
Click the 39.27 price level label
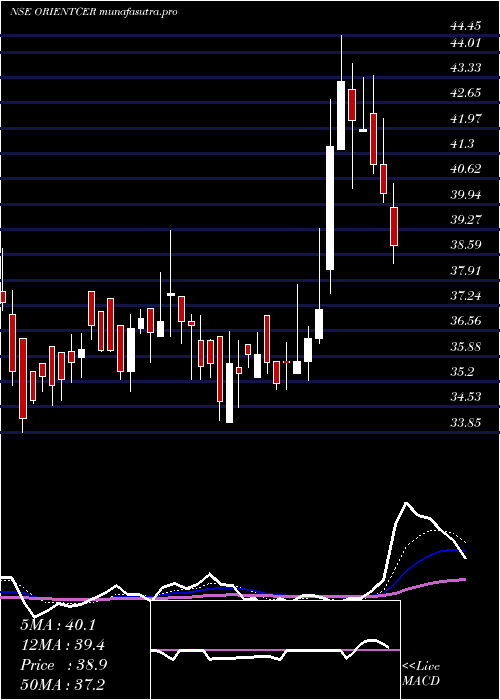click(x=466, y=219)
